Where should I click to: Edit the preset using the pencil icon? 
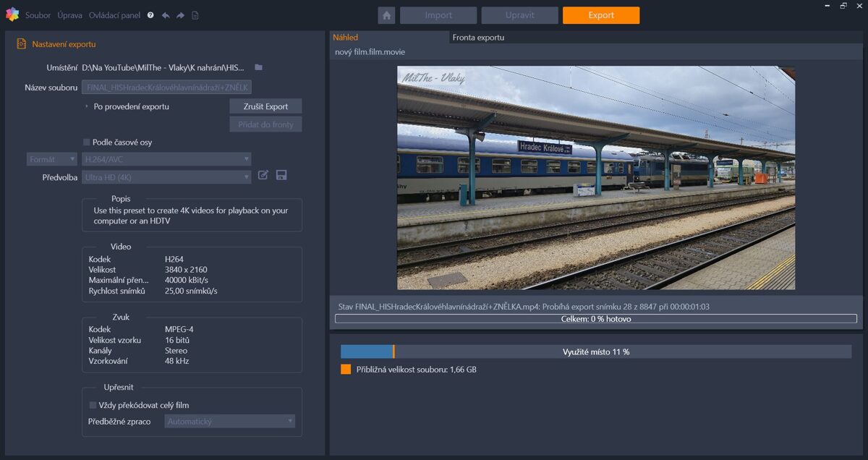click(x=263, y=174)
